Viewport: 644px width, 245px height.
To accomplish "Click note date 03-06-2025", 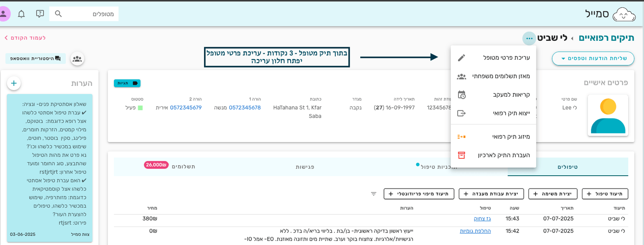I will [x=23, y=235].
